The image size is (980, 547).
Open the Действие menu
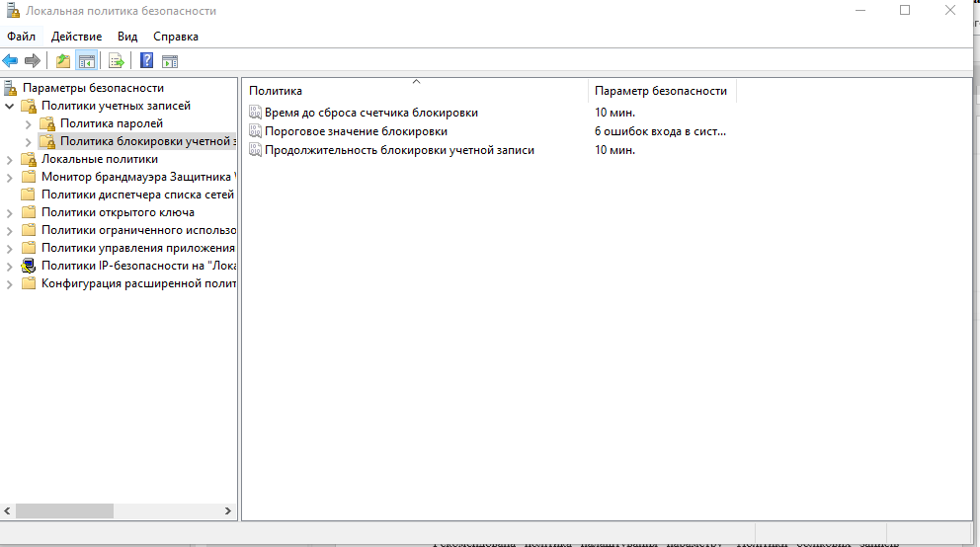76,37
